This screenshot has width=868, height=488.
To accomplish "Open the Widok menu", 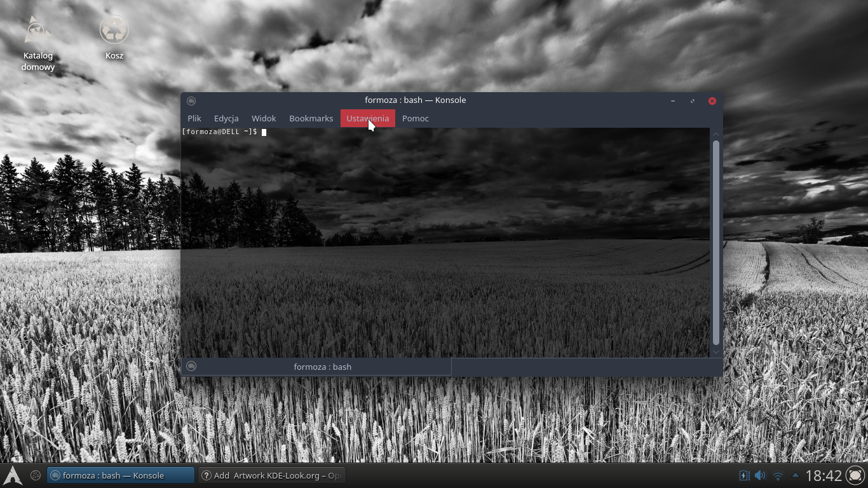I will (264, 118).
